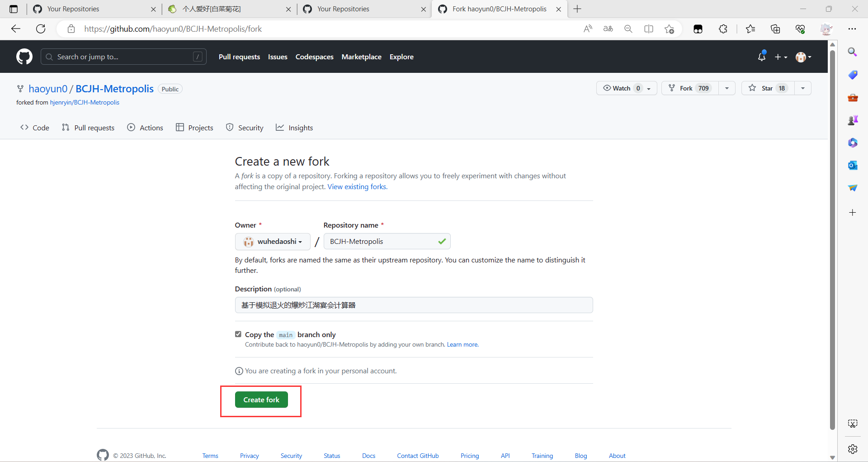Switch to the 个人爱好 browser tab
The width and height of the screenshot is (868, 462).
228,9
